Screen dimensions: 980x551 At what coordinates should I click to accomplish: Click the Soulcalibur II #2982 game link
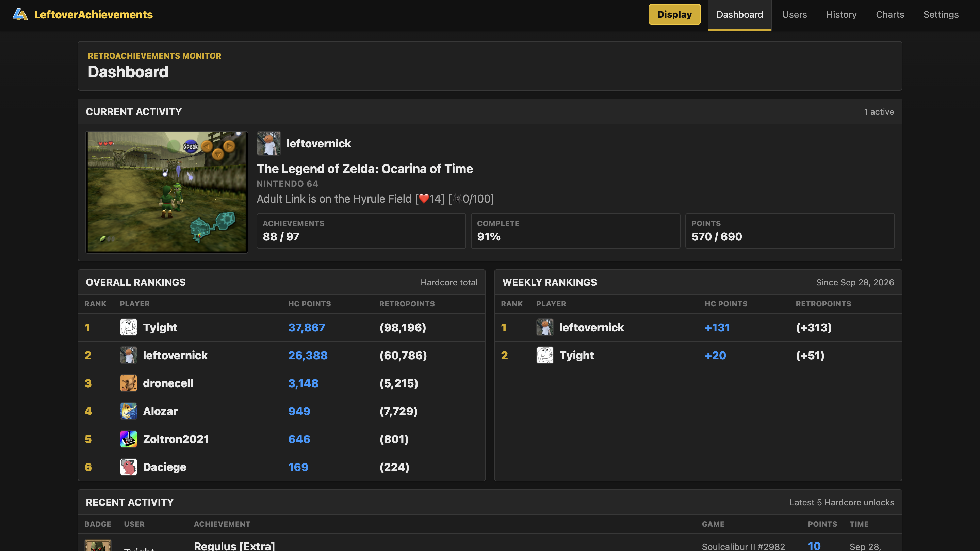pos(743,547)
